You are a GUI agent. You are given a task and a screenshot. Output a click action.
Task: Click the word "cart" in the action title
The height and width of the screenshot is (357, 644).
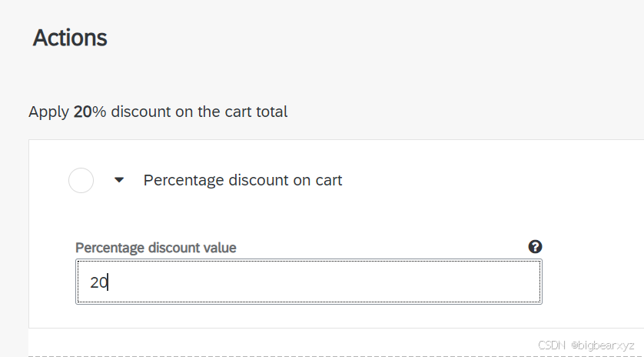327,181
